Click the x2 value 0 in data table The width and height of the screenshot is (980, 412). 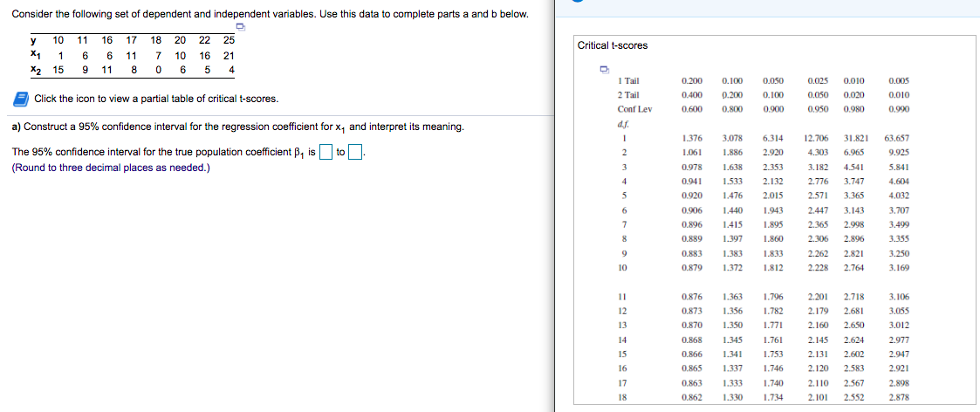158,70
